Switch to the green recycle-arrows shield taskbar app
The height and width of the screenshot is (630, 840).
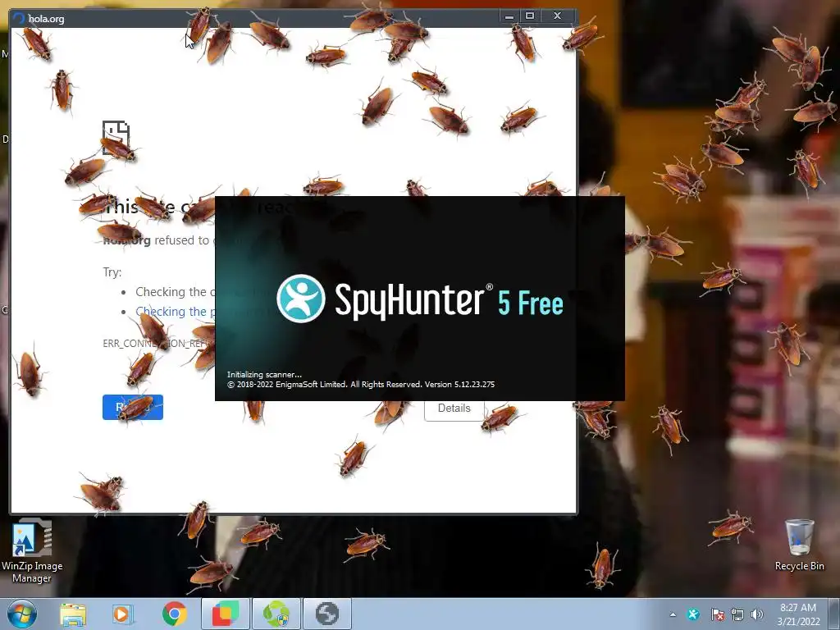tap(276, 614)
